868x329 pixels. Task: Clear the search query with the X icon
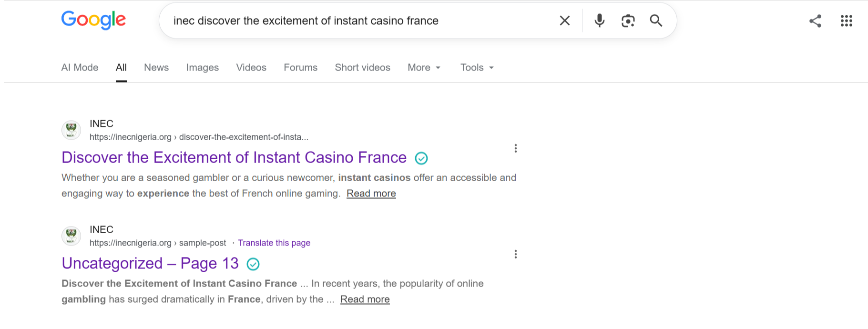[565, 21]
